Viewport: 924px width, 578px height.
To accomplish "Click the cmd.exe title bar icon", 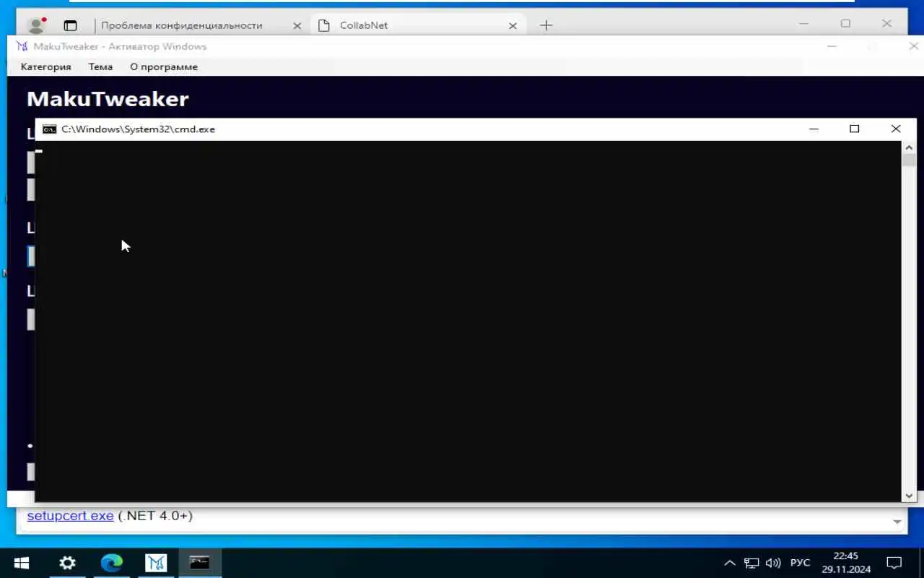I will [49, 129].
